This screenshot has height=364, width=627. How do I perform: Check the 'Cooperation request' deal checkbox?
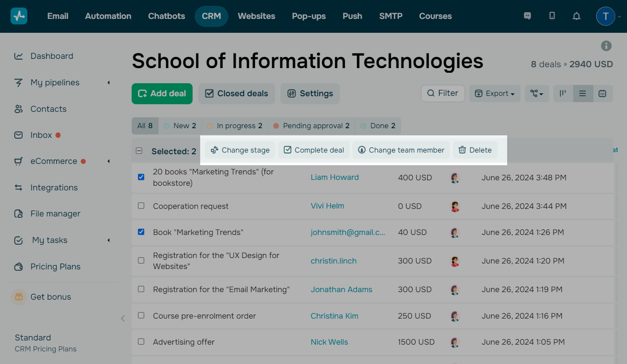point(141,206)
